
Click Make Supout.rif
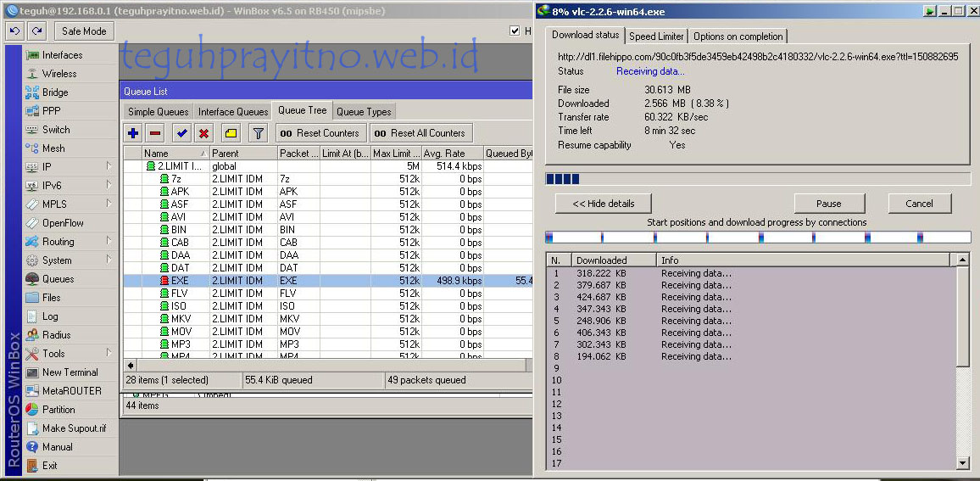click(74, 428)
